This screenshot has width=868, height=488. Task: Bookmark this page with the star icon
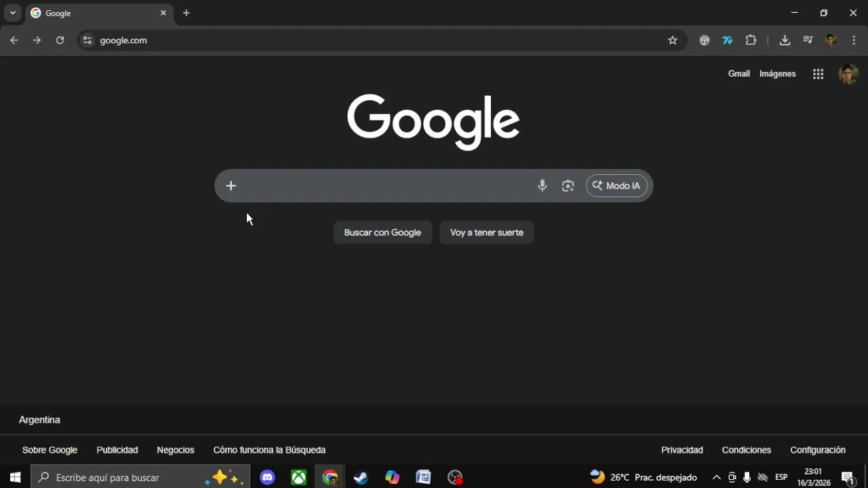673,41
